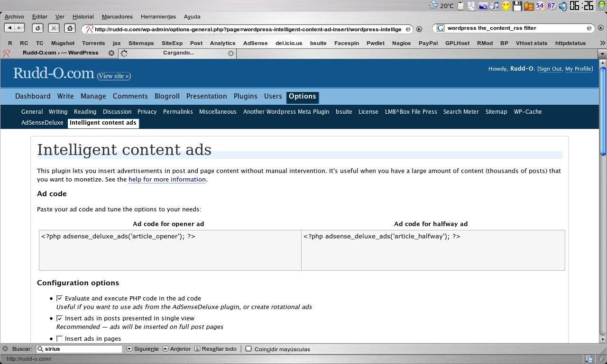Click the browser address bar URL

tap(248, 29)
